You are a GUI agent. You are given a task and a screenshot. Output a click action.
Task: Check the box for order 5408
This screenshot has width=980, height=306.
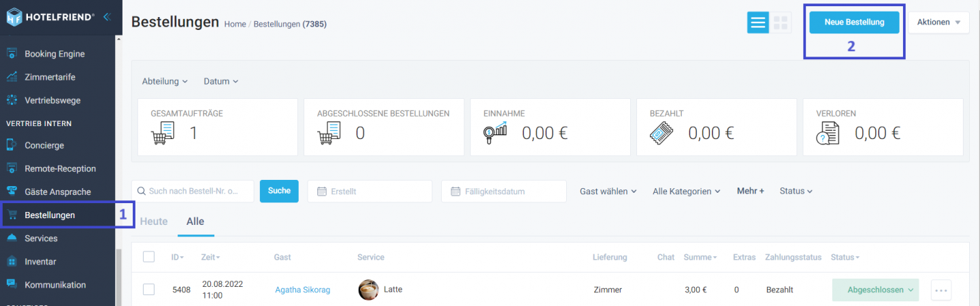[148, 290]
